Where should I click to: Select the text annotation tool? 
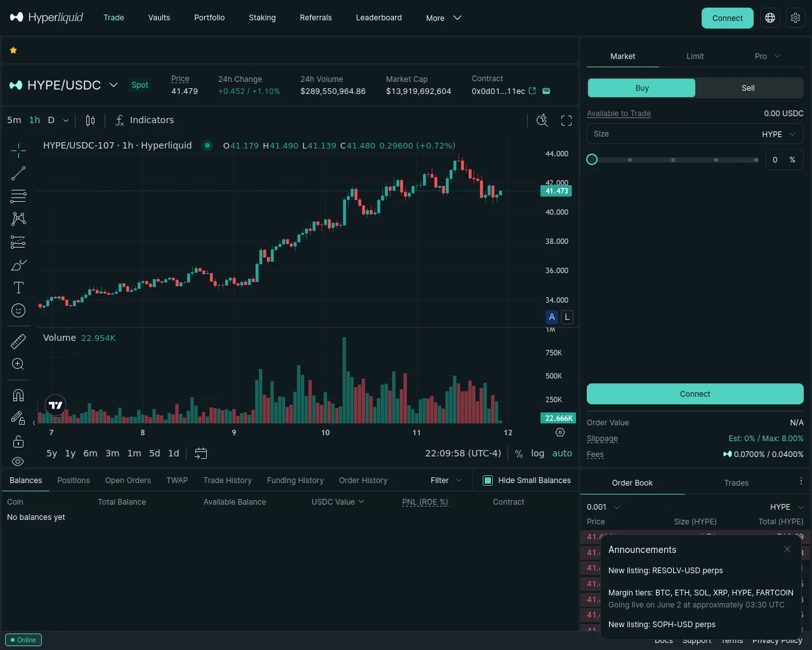18,288
